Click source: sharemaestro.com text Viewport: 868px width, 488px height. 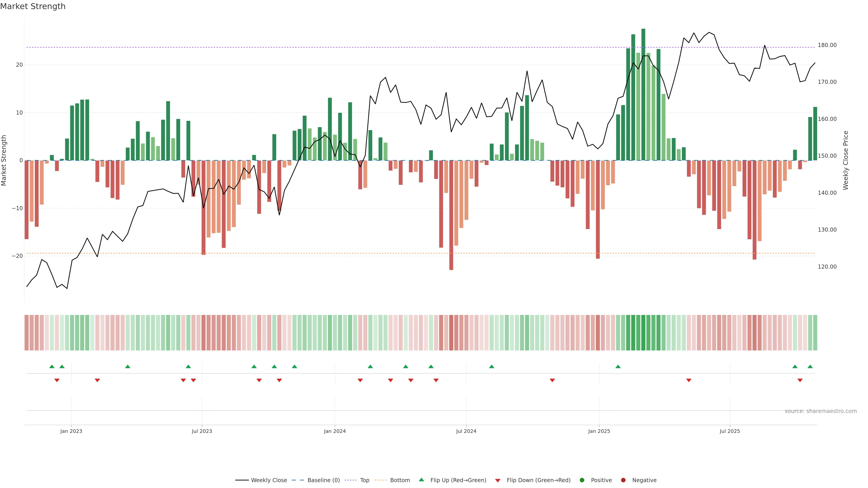pyautogui.click(x=821, y=411)
